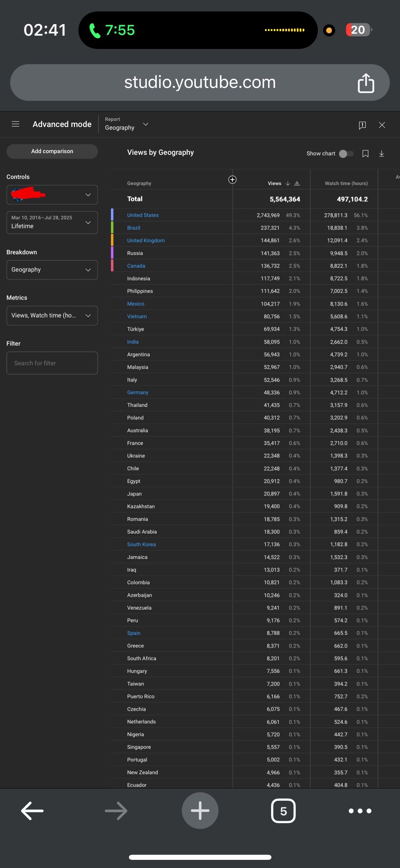Open the Metrics Views, Watch time dropdown
The width and height of the screenshot is (400, 868).
click(52, 315)
